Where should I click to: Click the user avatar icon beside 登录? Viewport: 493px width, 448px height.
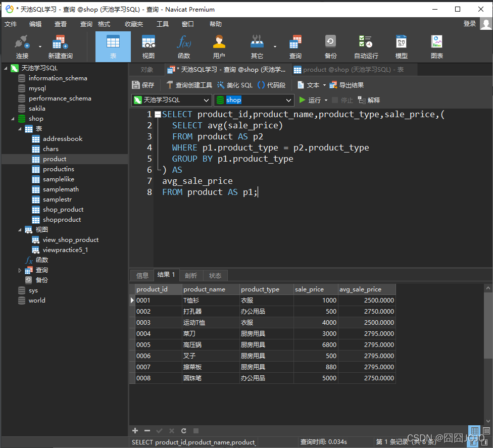click(486, 24)
